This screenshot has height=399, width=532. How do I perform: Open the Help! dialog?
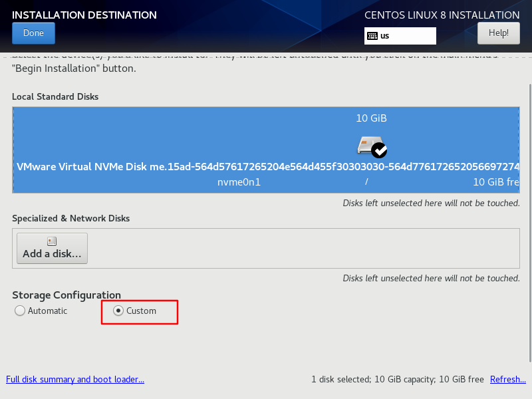coord(498,33)
